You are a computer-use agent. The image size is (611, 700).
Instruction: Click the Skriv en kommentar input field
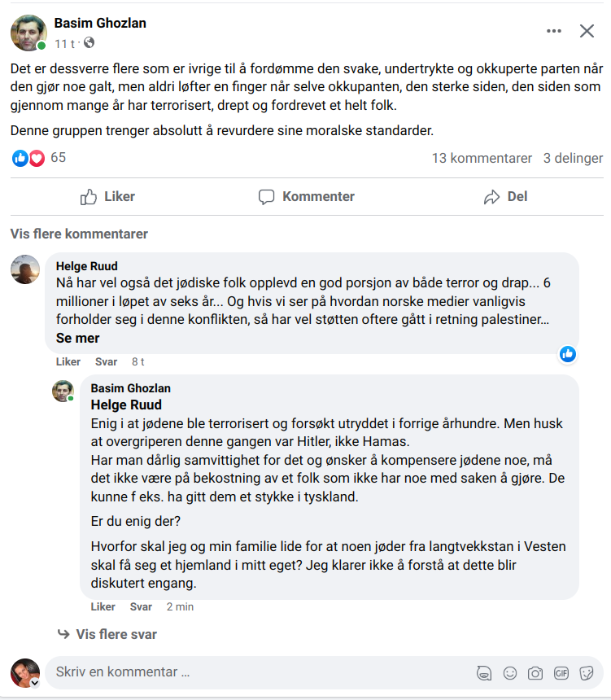point(259,672)
